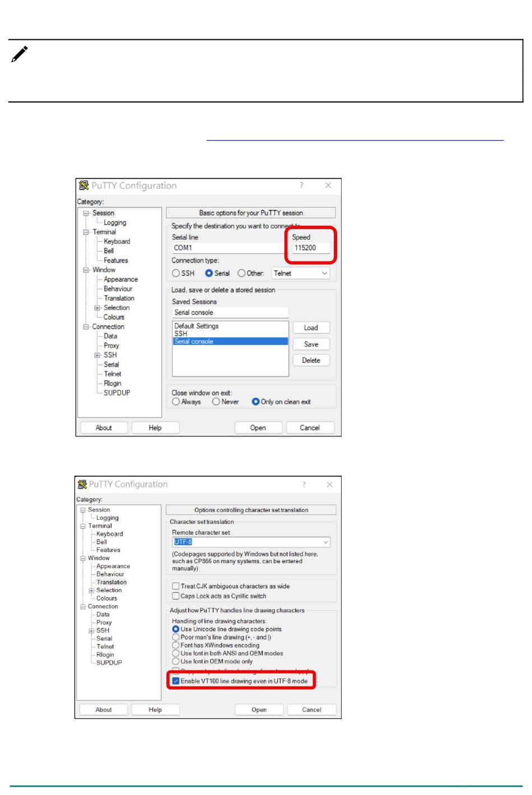Click the Serial line COM1 input field

(227, 248)
